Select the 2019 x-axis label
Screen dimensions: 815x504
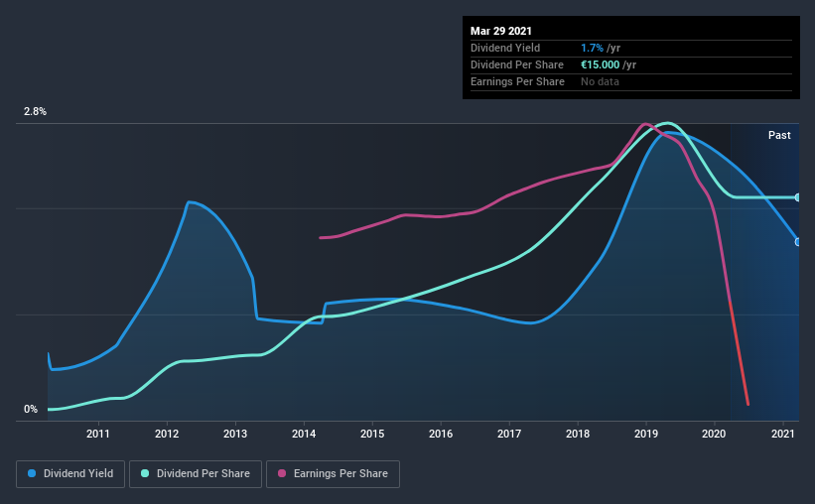[x=646, y=434]
